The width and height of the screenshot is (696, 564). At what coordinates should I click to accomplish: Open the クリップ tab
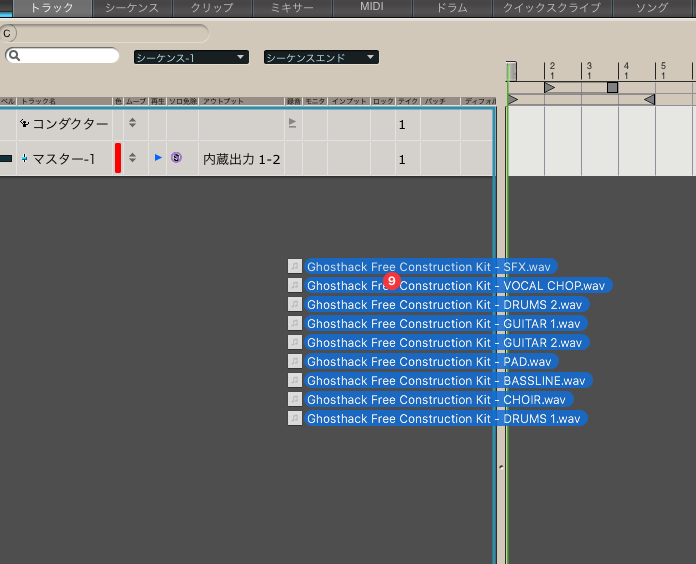coord(212,8)
